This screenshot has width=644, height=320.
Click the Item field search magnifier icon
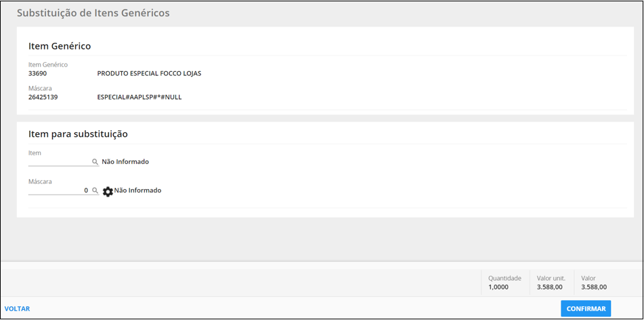tap(95, 162)
